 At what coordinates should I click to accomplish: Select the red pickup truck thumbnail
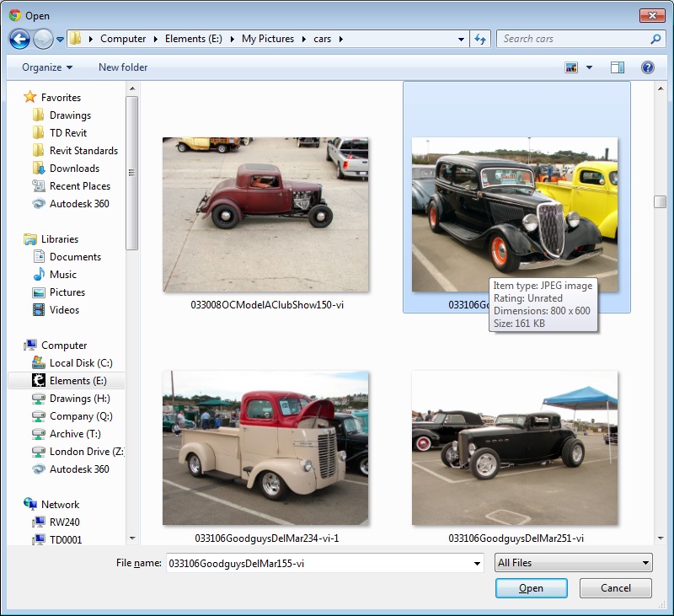(265, 447)
